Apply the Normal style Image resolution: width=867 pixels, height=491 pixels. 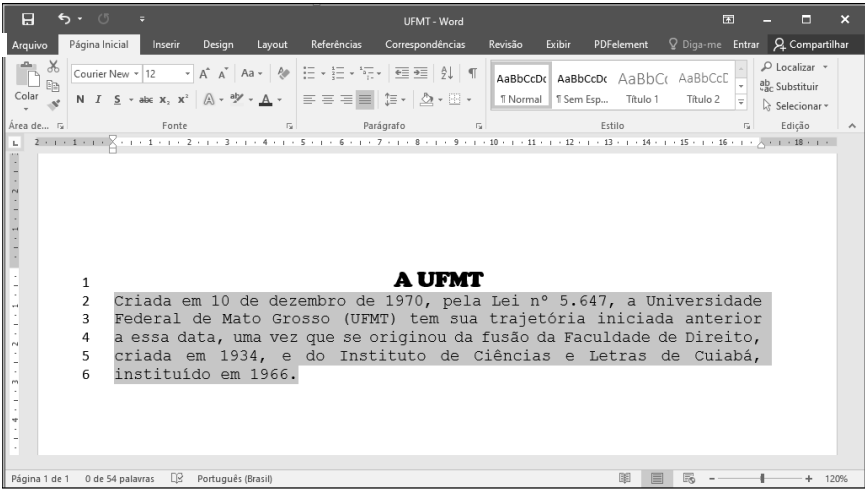(x=521, y=86)
